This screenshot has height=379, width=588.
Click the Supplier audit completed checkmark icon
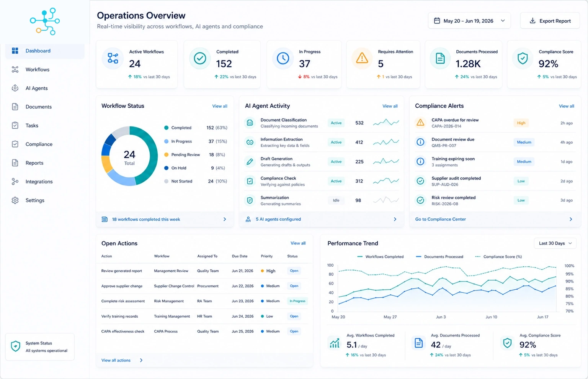click(x=420, y=181)
